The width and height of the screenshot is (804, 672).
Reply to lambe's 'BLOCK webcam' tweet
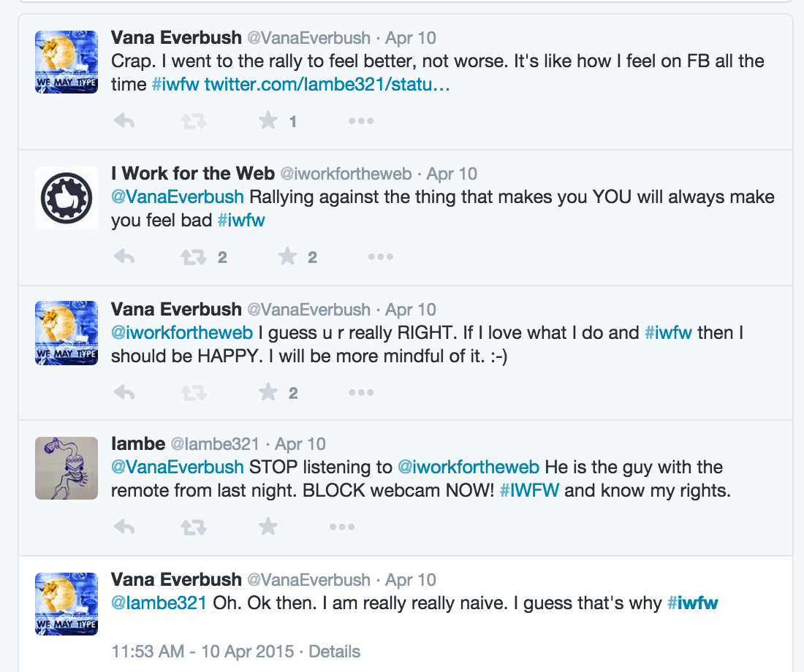[125, 527]
